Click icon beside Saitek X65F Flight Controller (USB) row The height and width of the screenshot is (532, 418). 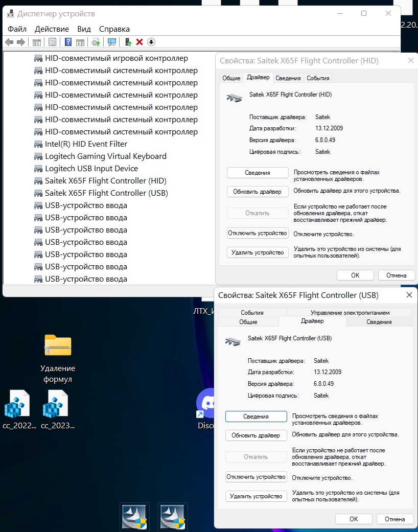coord(38,193)
